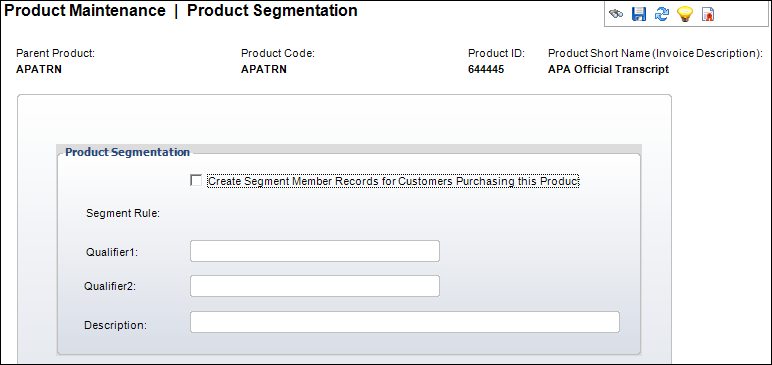
Task: Select the Product ID value 644445
Action: (486, 69)
